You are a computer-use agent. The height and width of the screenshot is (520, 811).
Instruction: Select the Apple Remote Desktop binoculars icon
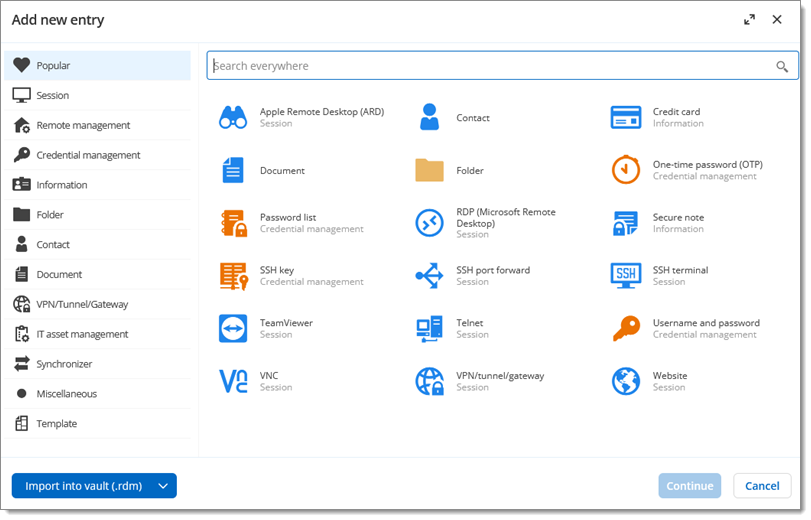233,118
